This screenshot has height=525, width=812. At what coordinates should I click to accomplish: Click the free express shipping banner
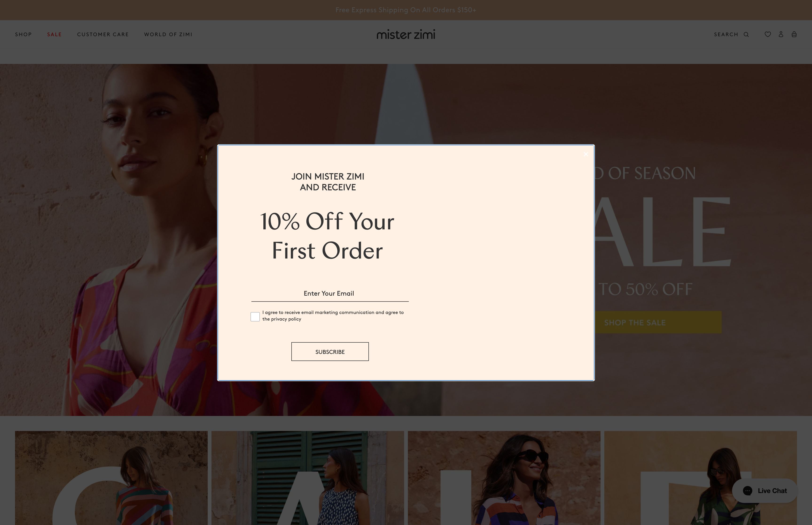(406, 10)
